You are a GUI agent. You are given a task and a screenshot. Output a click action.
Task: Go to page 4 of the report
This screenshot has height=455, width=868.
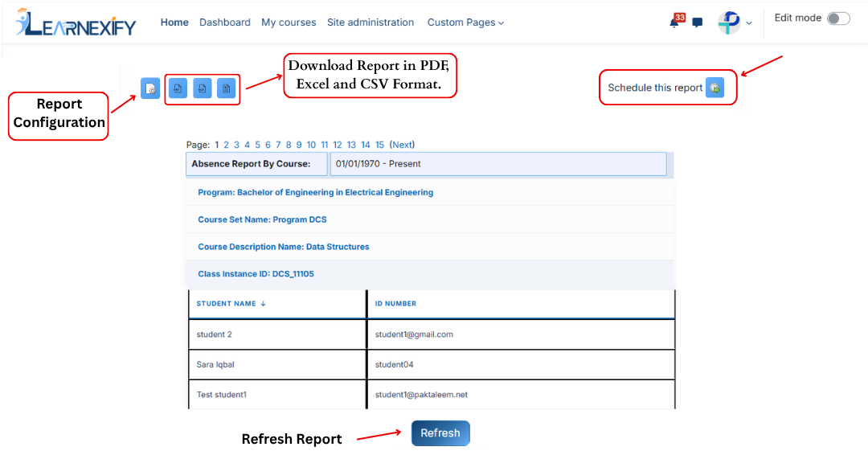click(247, 145)
